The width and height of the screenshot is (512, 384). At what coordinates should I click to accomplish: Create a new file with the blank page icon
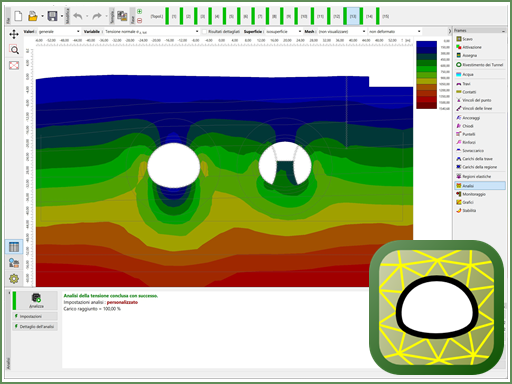(18, 16)
